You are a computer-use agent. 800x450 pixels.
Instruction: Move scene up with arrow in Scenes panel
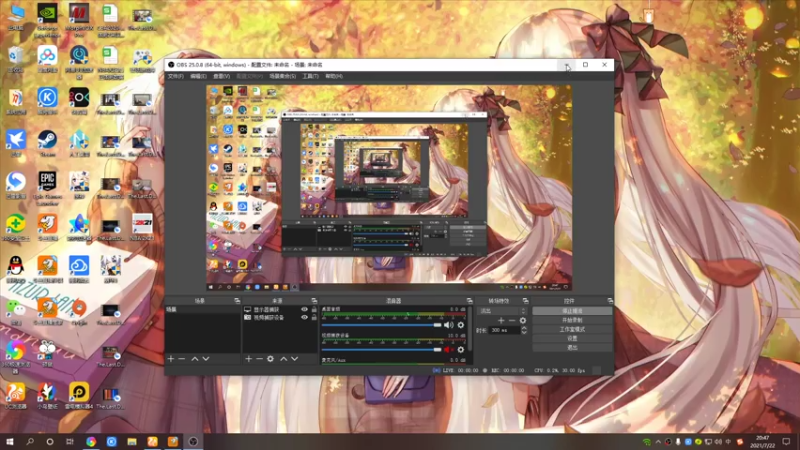[194, 359]
